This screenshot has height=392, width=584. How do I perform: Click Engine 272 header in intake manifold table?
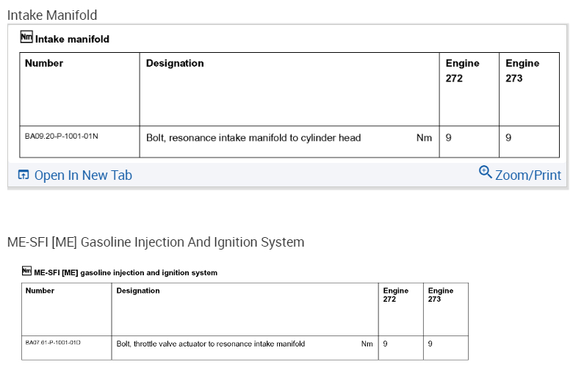point(462,70)
